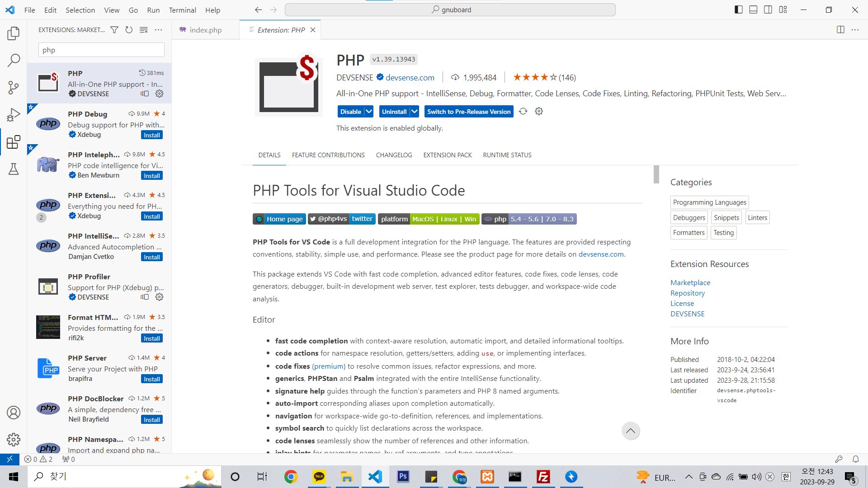Open remote window indicator in status bar

click(9, 459)
